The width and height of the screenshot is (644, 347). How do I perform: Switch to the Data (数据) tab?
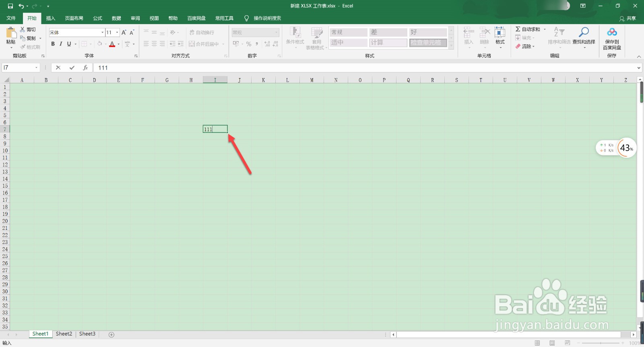click(117, 18)
